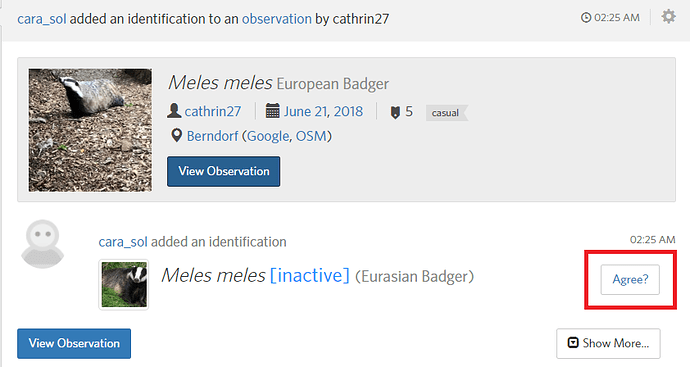Click the small Meles meles taxon thumbnail
This screenshot has width=690, height=367.
(x=124, y=285)
